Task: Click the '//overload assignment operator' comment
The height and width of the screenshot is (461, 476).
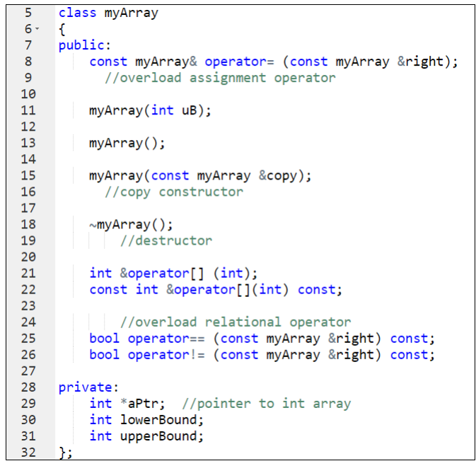Action: coord(220,78)
